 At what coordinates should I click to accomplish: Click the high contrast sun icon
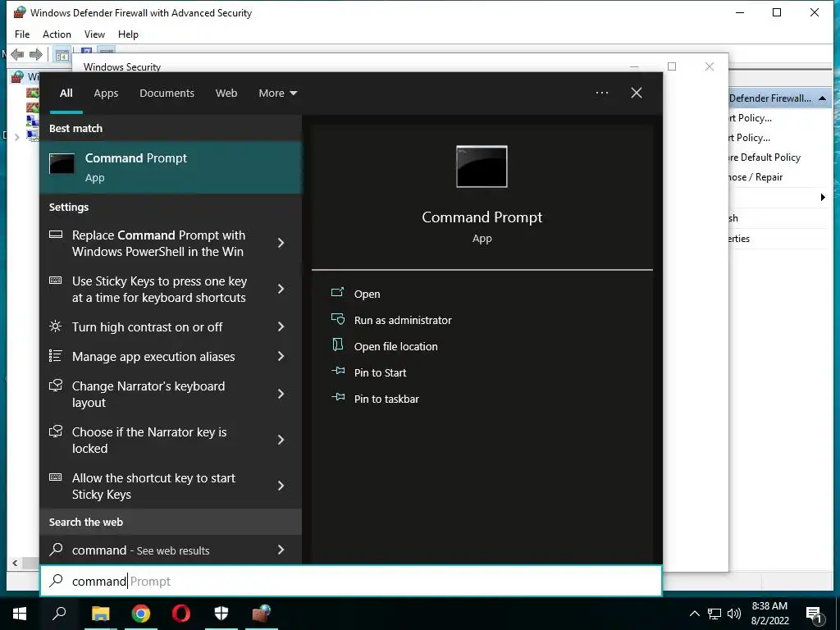pos(55,326)
